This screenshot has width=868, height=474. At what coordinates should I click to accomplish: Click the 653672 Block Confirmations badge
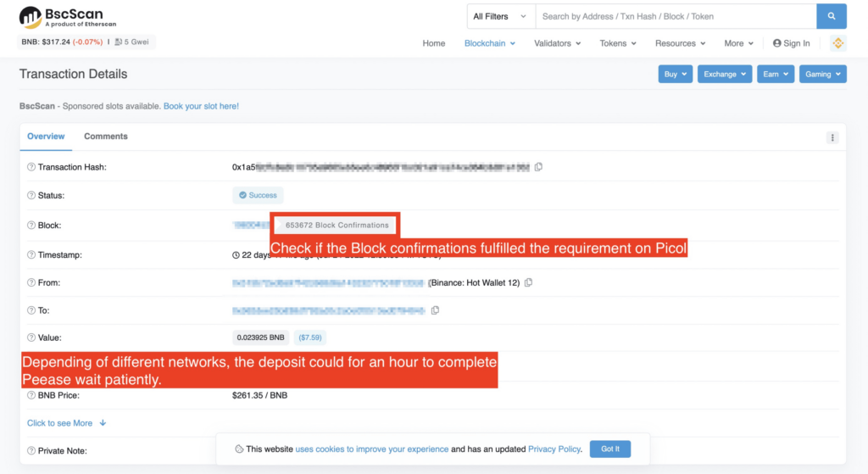[337, 226]
